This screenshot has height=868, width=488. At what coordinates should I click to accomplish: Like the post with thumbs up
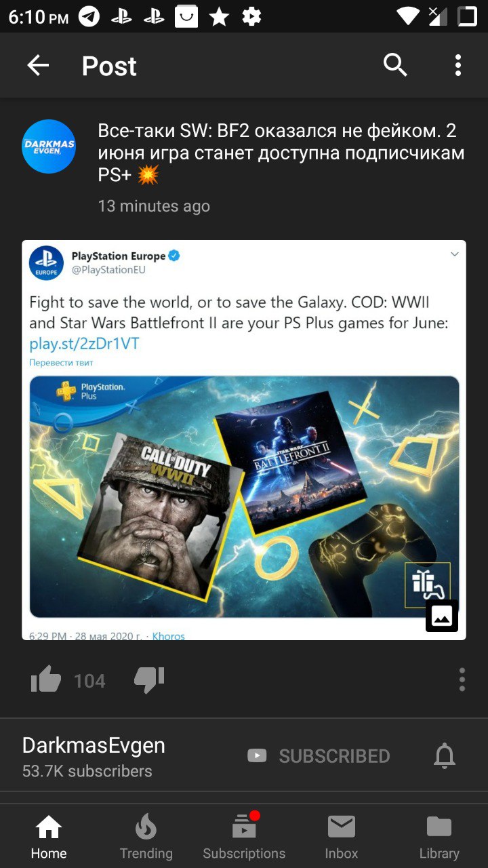point(46,679)
